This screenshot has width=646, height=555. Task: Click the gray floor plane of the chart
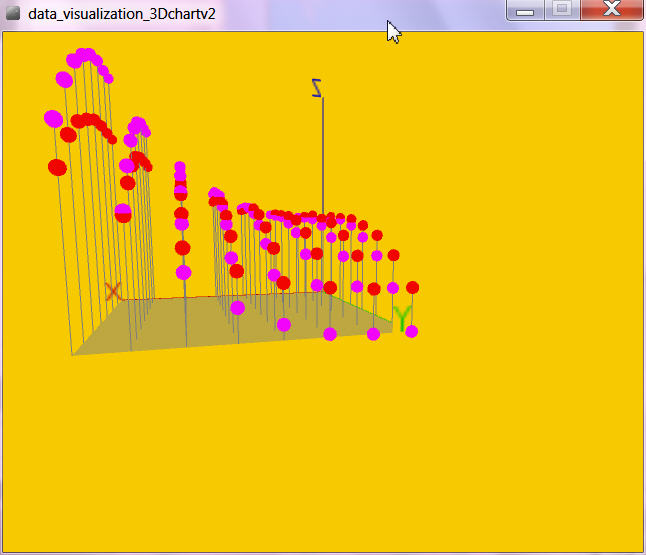point(200,325)
